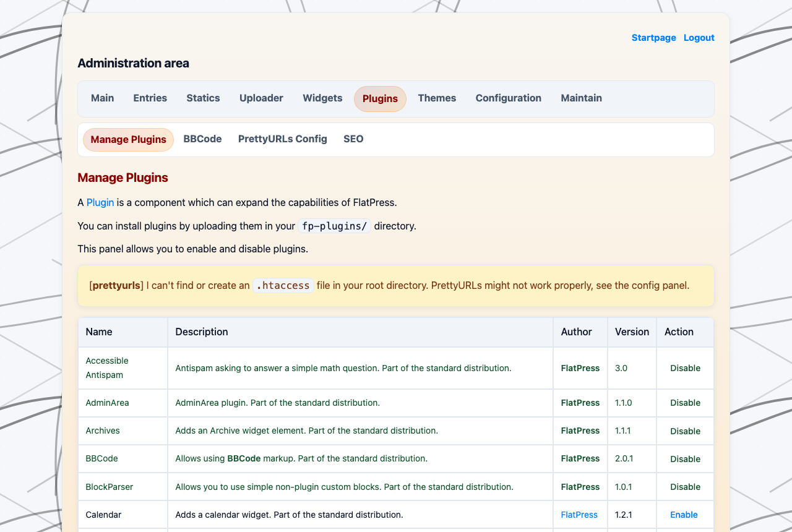This screenshot has height=532, width=792.
Task: Open the Configuration tab
Action: pos(509,98)
